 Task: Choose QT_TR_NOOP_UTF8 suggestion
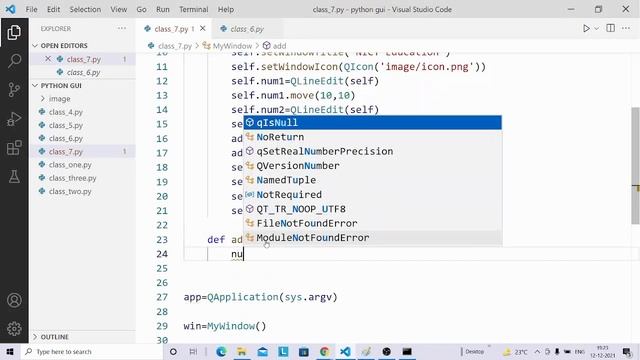[x=373, y=209]
